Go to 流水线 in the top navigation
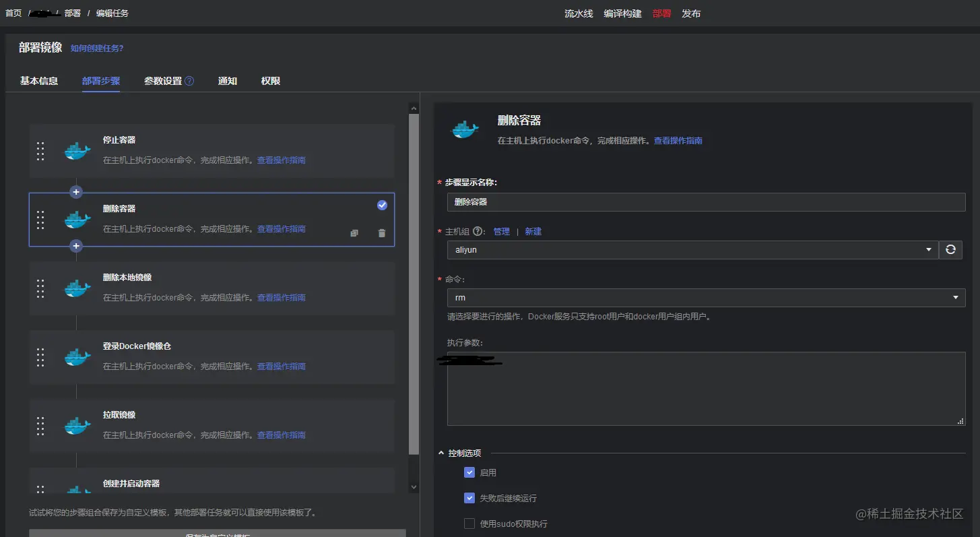Viewport: 980px width, 537px height. point(579,13)
